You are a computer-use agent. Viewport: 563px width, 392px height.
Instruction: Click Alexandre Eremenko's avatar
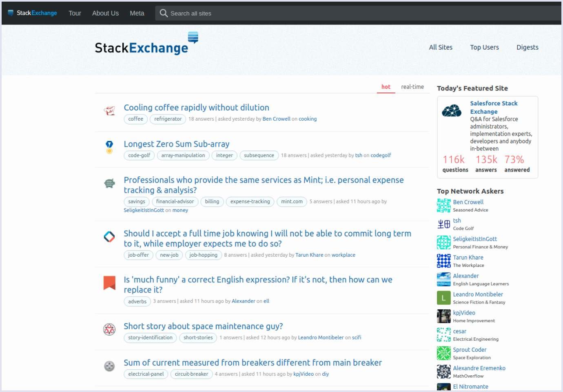coord(444,372)
